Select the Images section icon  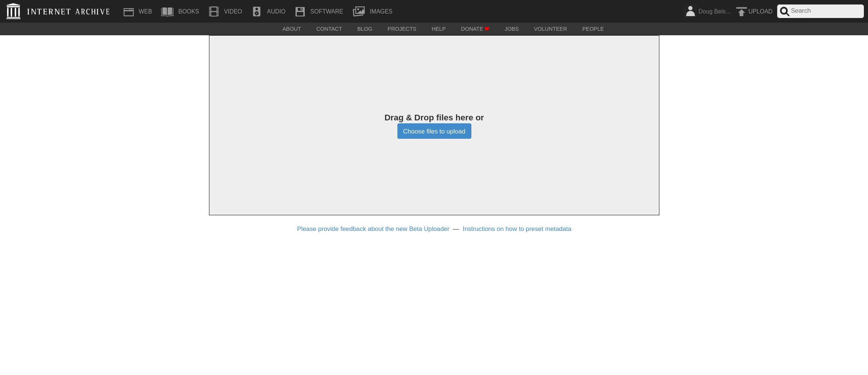pos(359,11)
